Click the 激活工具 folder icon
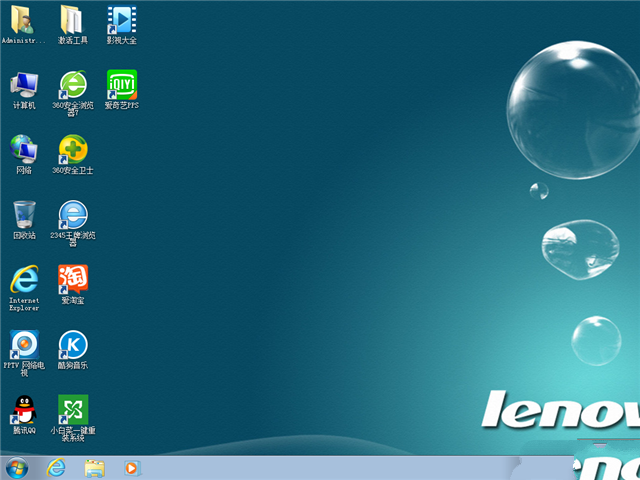The width and height of the screenshot is (640, 480). pos(72,20)
